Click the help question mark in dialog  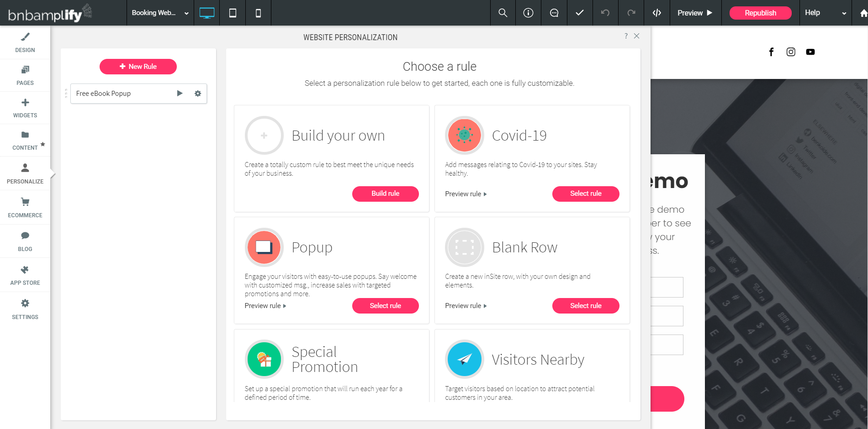click(626, 36)
